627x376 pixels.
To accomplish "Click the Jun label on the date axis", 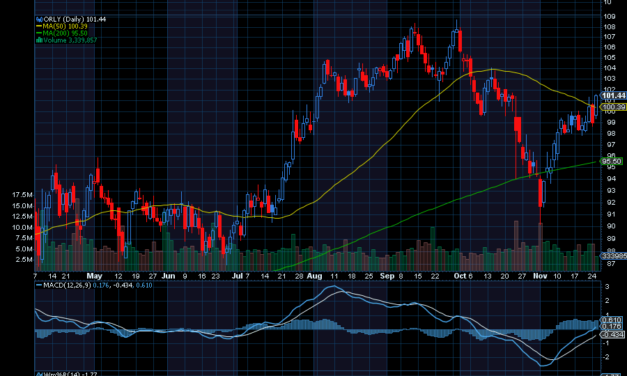I will point(168,276).
